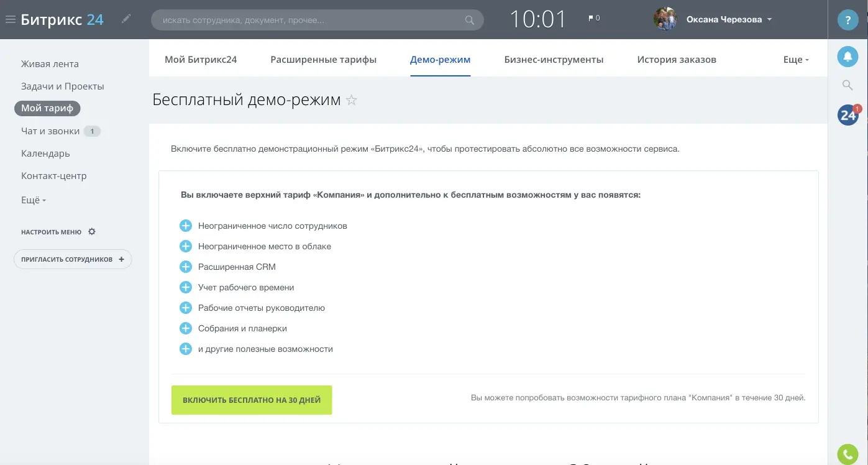Screen dimensions: 868x465
Task: Click the hamburger menu icon beside Битрикс 24
Action: pyautogui.click(x=10, y=19)
